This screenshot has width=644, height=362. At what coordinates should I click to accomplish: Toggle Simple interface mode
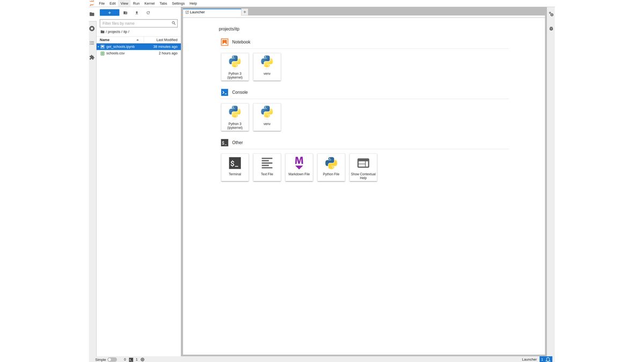[x=112, y=359]
